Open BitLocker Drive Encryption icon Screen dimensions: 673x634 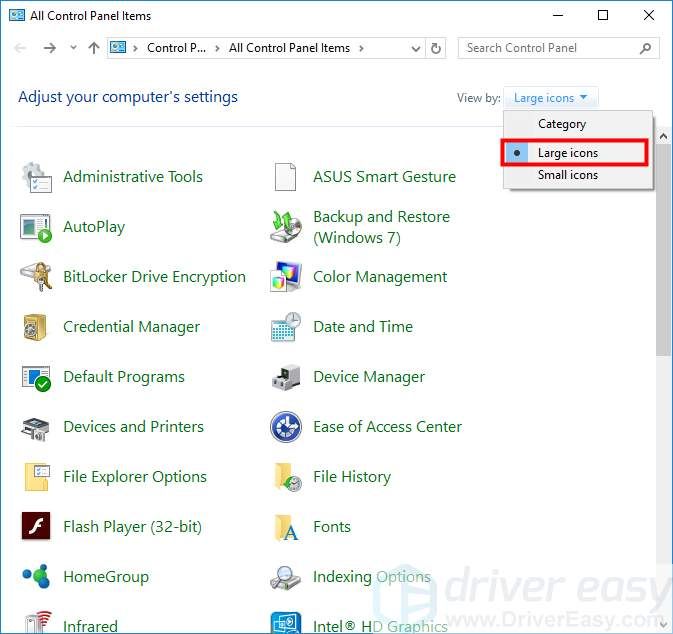[36, 277]
